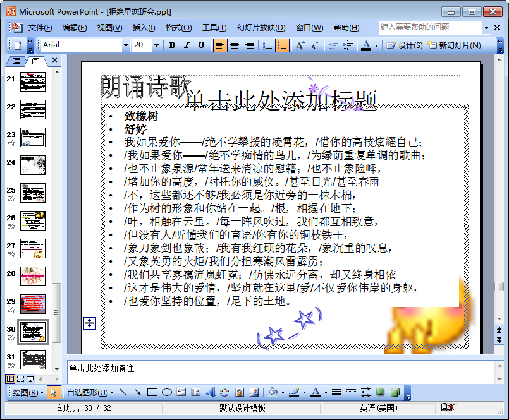
Task: Apply left text alignment
Action: 220,45
